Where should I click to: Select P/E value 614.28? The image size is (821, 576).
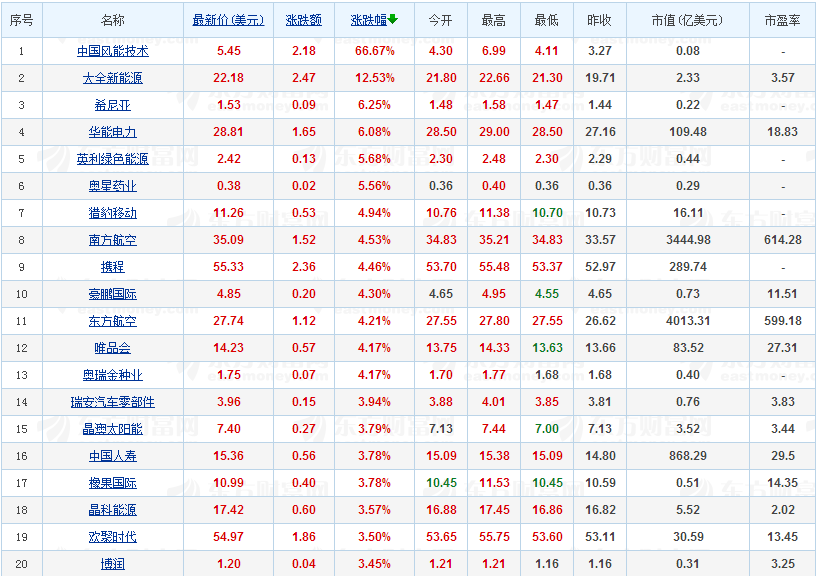pyautogui.click(x=783, y=240)
